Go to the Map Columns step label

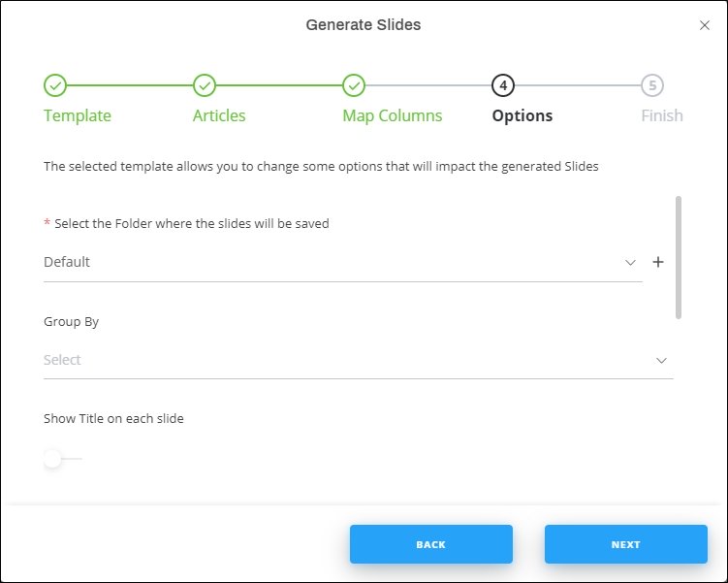tap(393, 115)
